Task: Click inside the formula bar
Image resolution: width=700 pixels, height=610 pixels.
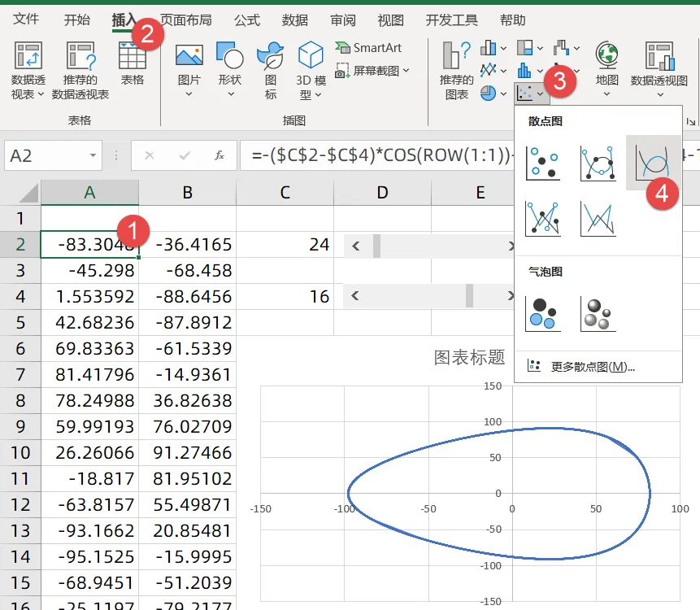Action: (376, 155)
